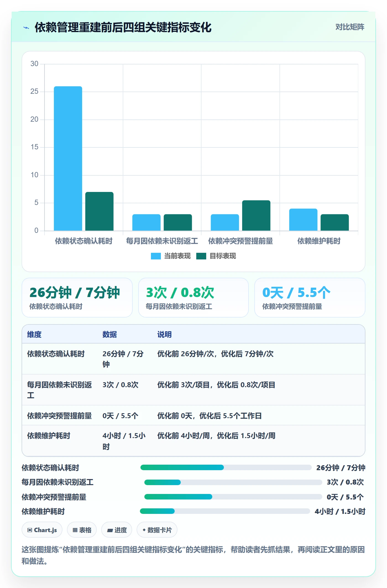This screenshot has width=387, height=588.
Task: Click description 优化前 0天，优化后 5.5个工作日
Action: 210,416
